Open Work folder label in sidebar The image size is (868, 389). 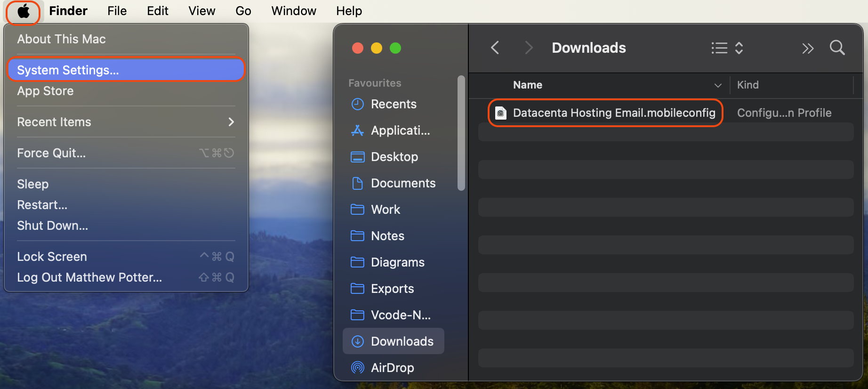(x=386, y=210)
